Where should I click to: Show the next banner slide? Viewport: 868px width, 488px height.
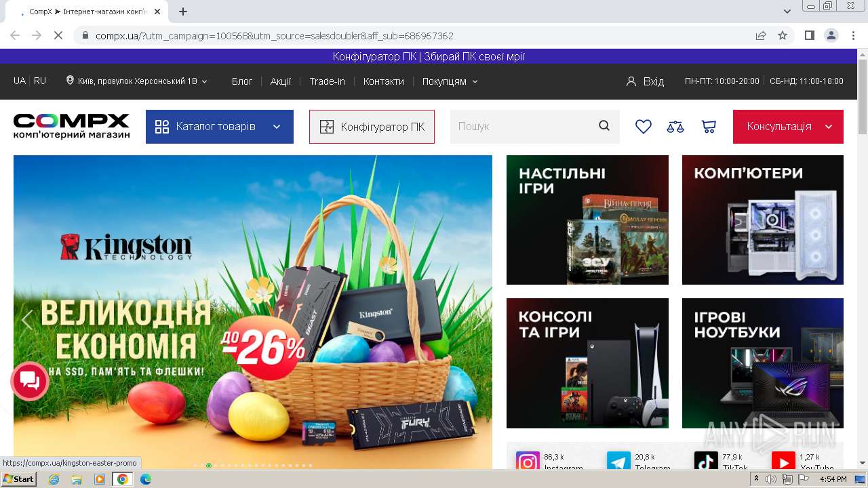tap(479, 319)
